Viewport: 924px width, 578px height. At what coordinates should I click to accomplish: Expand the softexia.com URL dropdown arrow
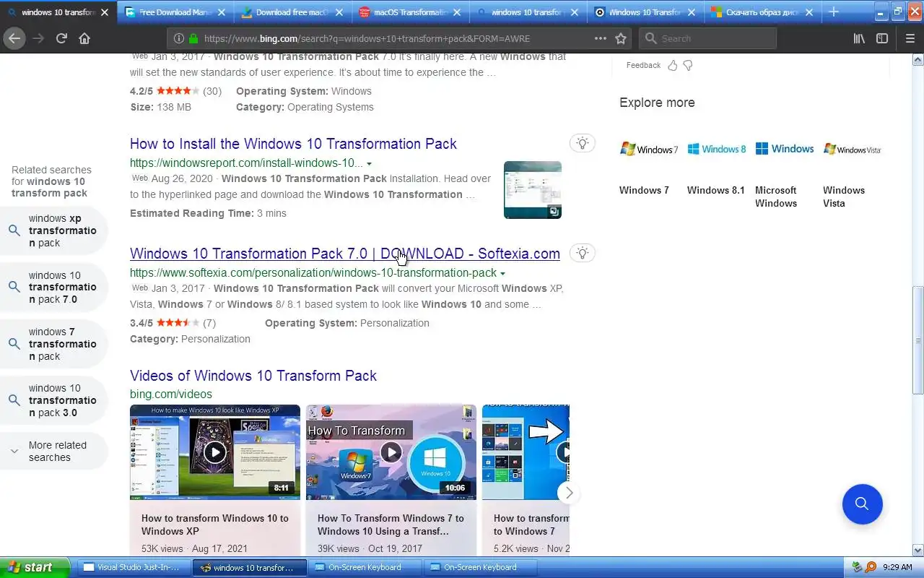click(502, 274)
